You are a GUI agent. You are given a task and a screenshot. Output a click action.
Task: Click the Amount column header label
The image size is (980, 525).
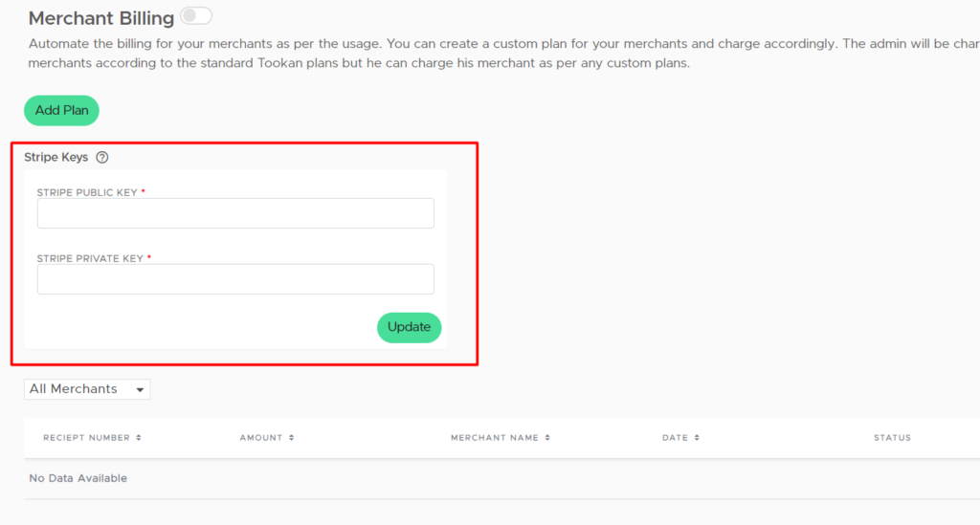pyautogui.click(x=261, y=438)
